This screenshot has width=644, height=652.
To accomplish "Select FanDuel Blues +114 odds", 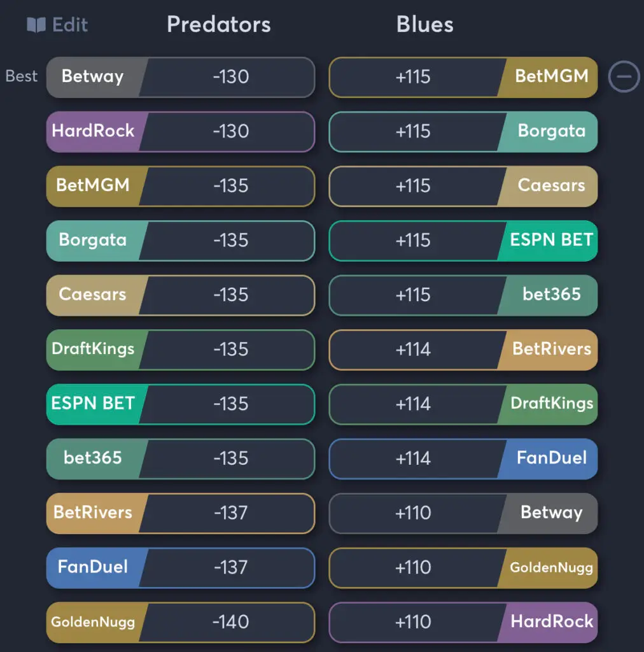I will 463,458.
